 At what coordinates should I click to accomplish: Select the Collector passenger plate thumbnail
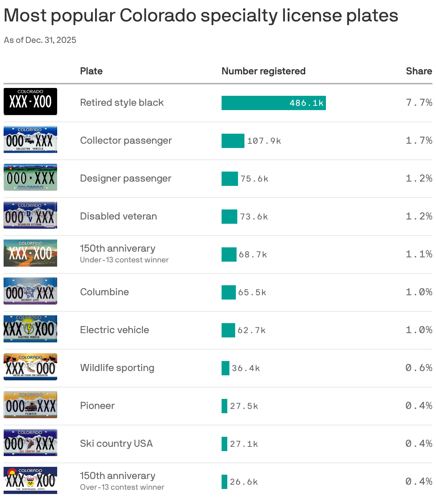coord(30,139)
